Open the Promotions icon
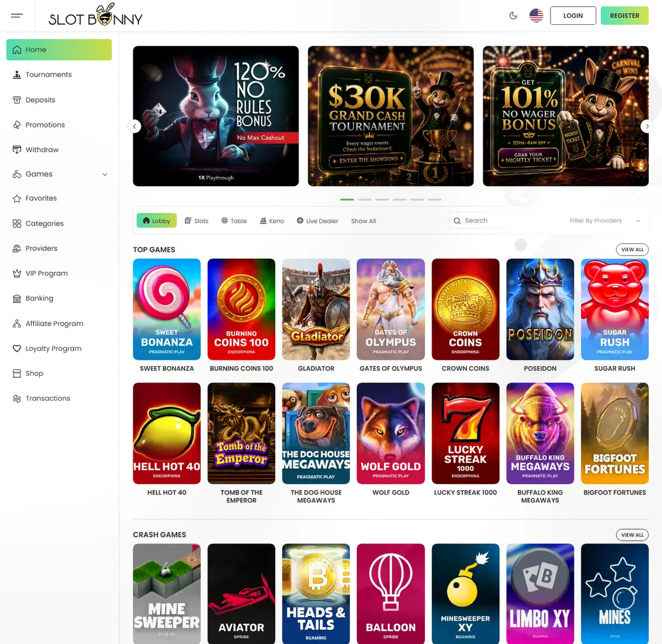The width and height of the screenshot is (662, 644). click(x=17, y=125)
